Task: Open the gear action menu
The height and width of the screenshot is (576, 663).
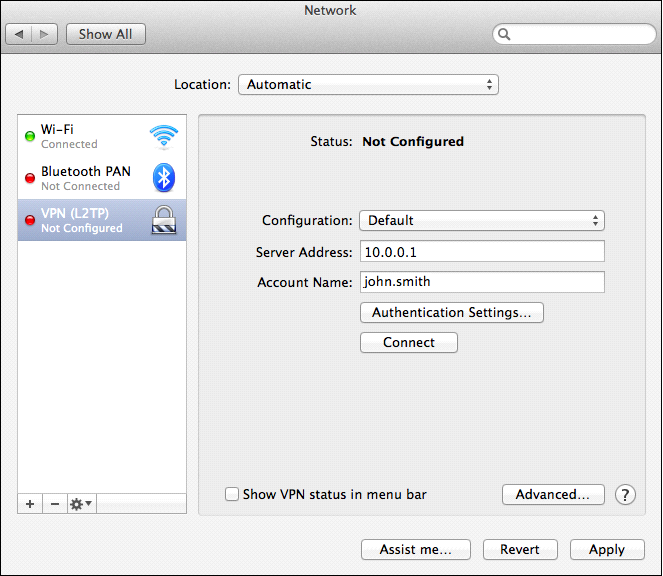Action: click(81, 504)
